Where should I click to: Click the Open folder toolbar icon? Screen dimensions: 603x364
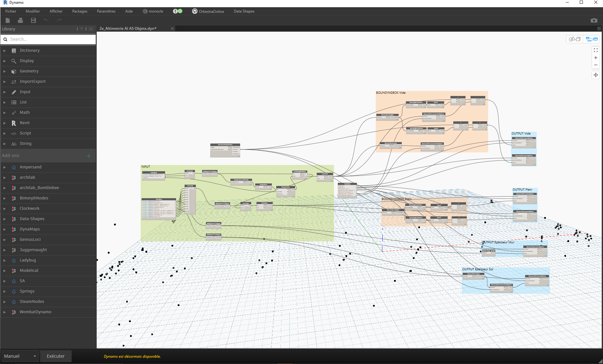(x=20, y=20)
